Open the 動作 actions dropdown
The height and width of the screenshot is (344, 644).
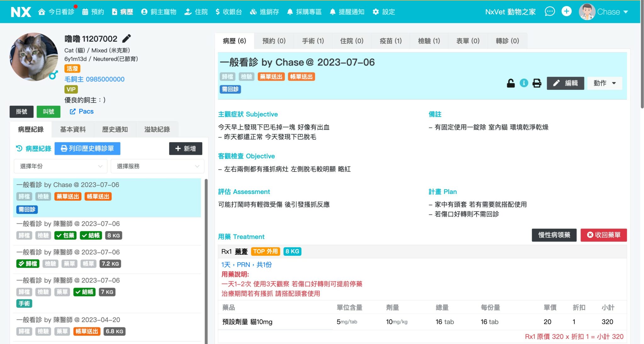[604, 83]
